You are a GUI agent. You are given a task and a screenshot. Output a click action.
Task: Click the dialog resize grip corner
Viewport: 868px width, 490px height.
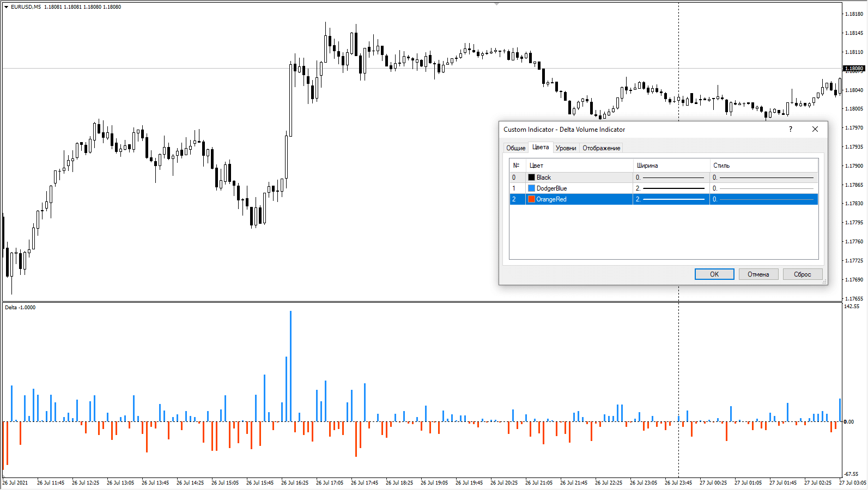pyautogui.click(x=824, y=281)
